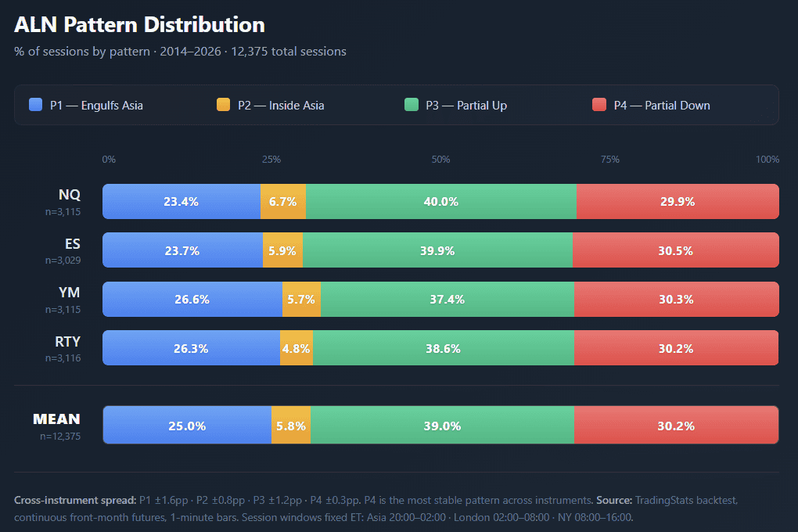The image size is (798, 532).
Task: Click the orange P2 Inside Asia legend swatch
Action: pyautogui.click(x=223, y=105)
